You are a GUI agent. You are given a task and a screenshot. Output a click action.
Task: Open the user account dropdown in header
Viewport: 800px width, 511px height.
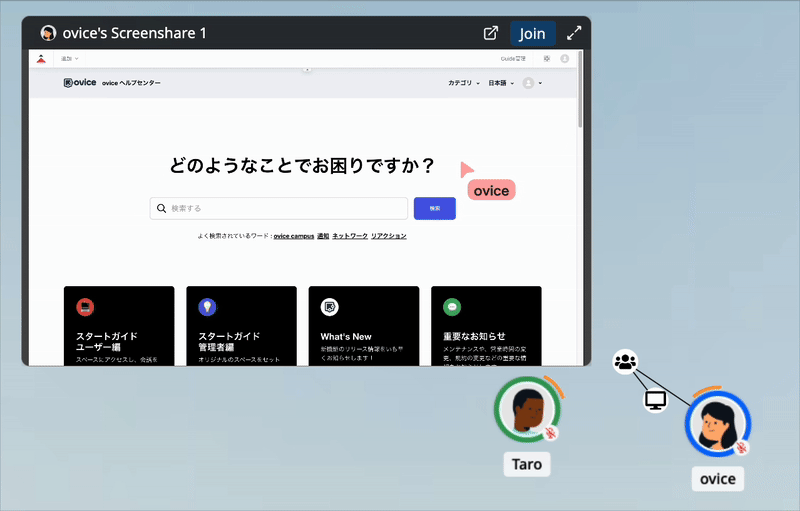point(532,83)
